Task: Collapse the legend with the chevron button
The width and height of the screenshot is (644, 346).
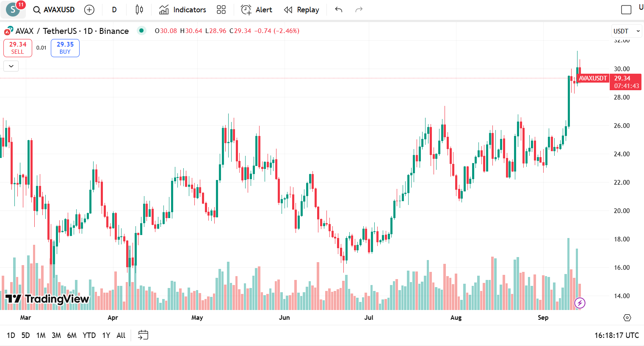Action: [x=11, y=66]
